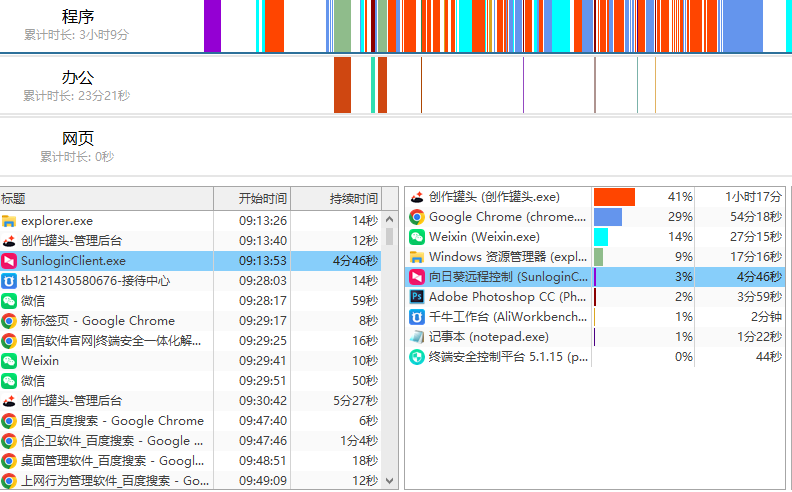The width and height of the screenshot is (792, 492).
Task: Click the start time 09:49:09
Action: pyautogui.click(x=263, y=481)
